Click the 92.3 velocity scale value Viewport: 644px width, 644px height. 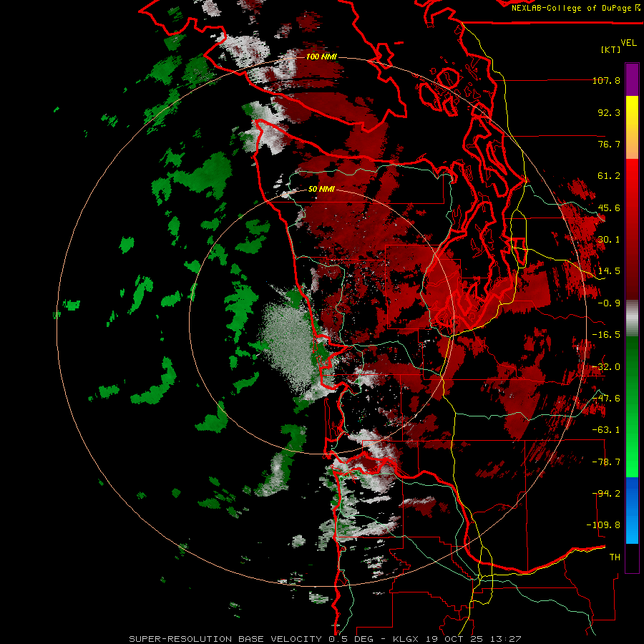pos(609,112)
